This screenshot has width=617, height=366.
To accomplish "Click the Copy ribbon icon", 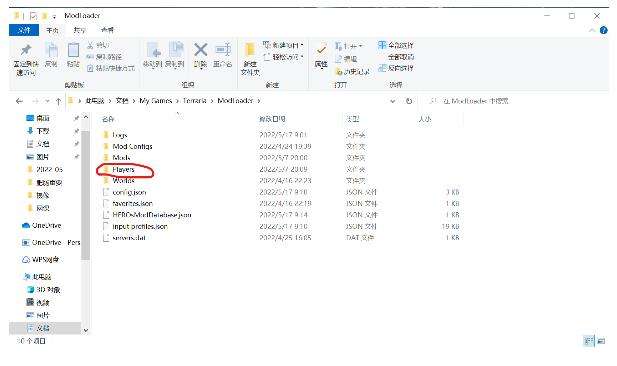I will point(51,50).
